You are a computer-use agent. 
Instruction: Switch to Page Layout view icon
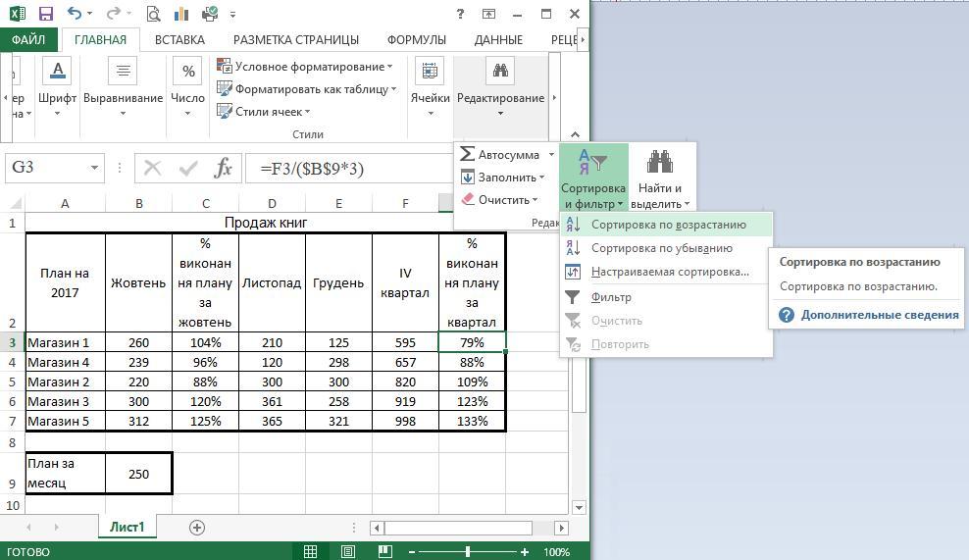[x=348, y=551]
